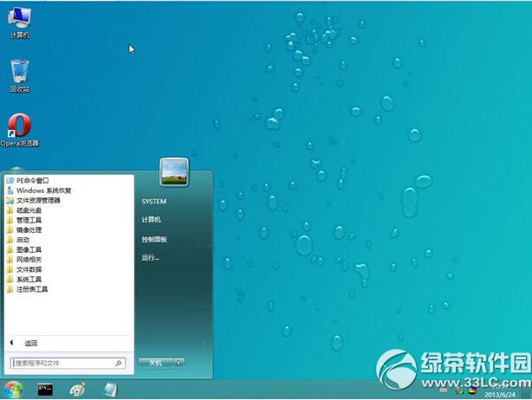Viewport: 532px width, 400px height.
Task: Open the 计算机 desktop icon
Action: coord(19,23)
